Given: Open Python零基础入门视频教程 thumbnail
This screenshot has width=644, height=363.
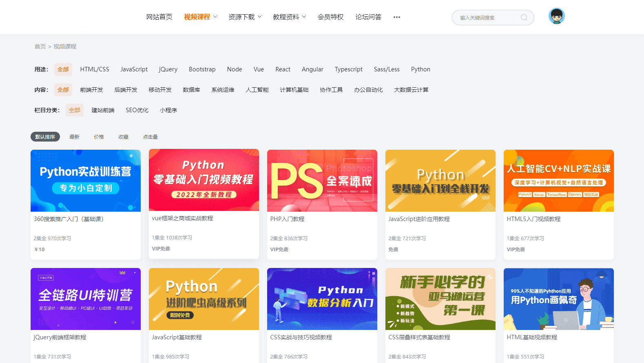Looking at the screenshot, I should coord(204,180).
